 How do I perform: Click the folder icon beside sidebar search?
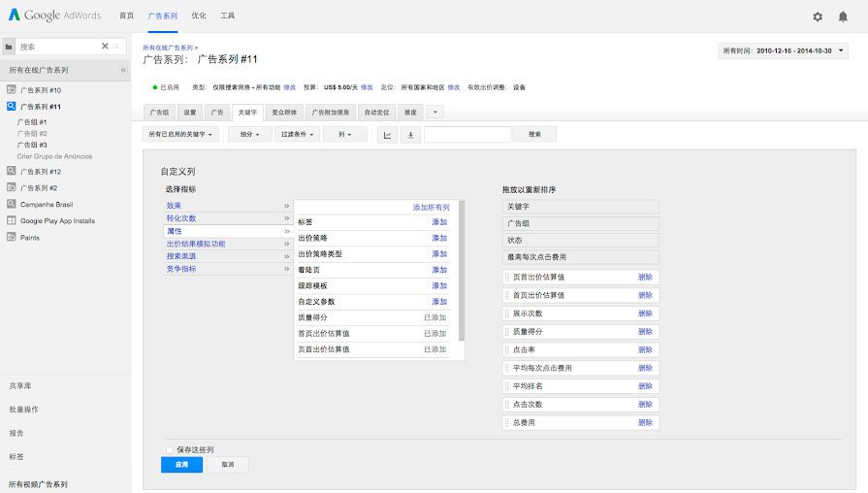9,47
